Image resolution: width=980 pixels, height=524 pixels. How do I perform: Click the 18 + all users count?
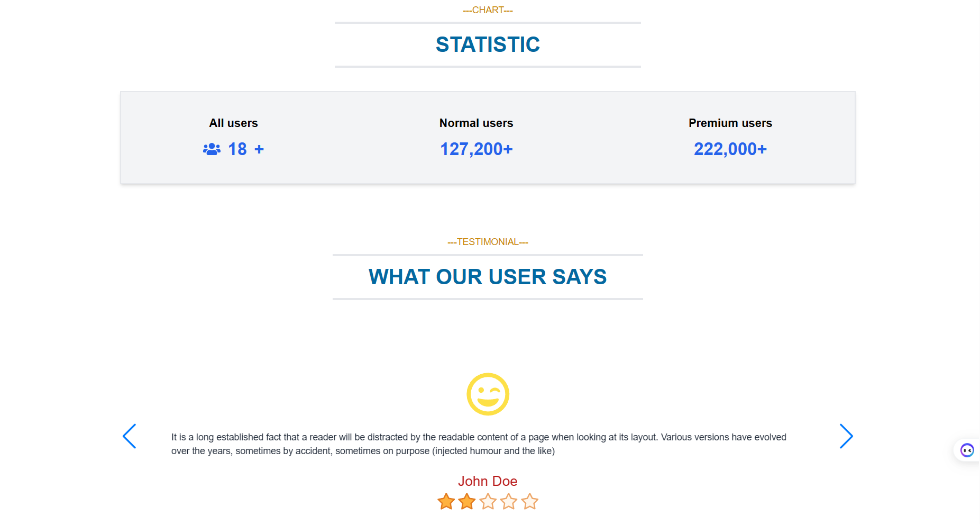pyautogui.click(x=245, y=149)
